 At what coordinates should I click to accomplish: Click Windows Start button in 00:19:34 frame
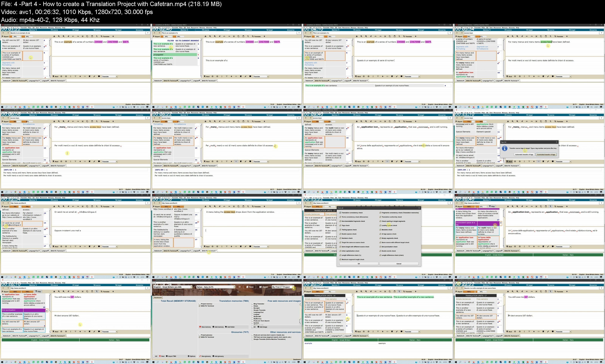(154, 362)
